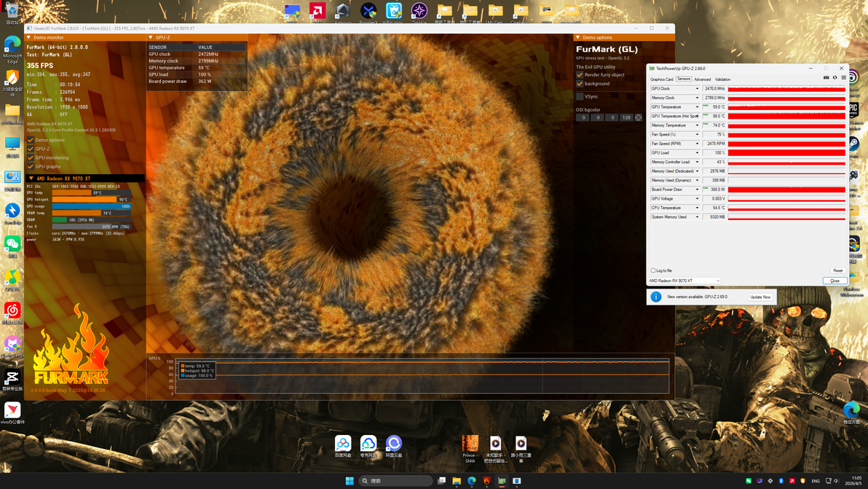Disable Render furry object checkbox

tap(580, 75)
